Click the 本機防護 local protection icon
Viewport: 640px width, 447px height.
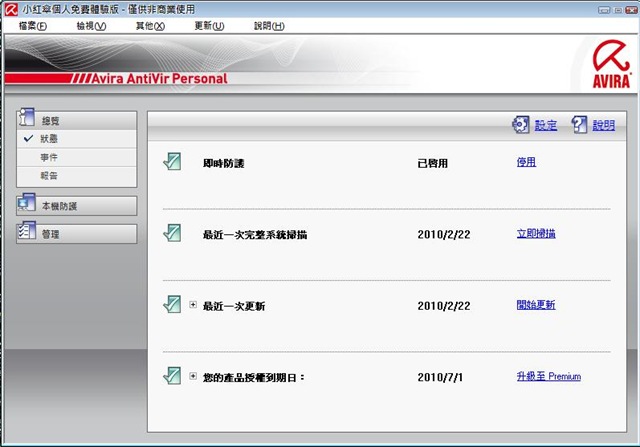27,203
